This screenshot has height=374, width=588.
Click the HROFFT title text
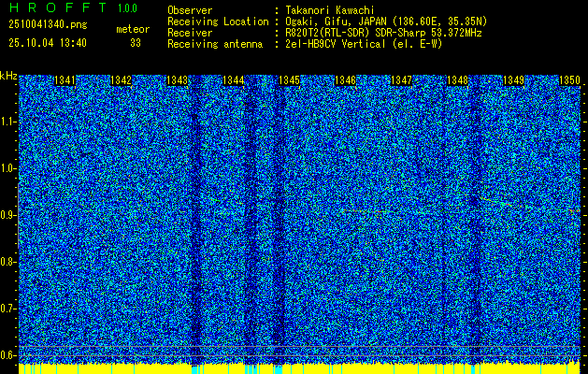click(x=58, y=7)
